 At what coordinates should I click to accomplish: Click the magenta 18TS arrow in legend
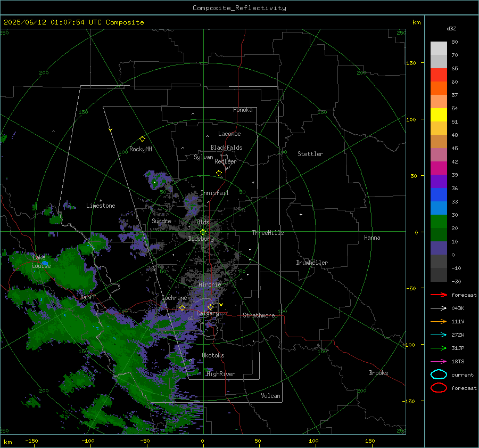(x=439, y=362)
